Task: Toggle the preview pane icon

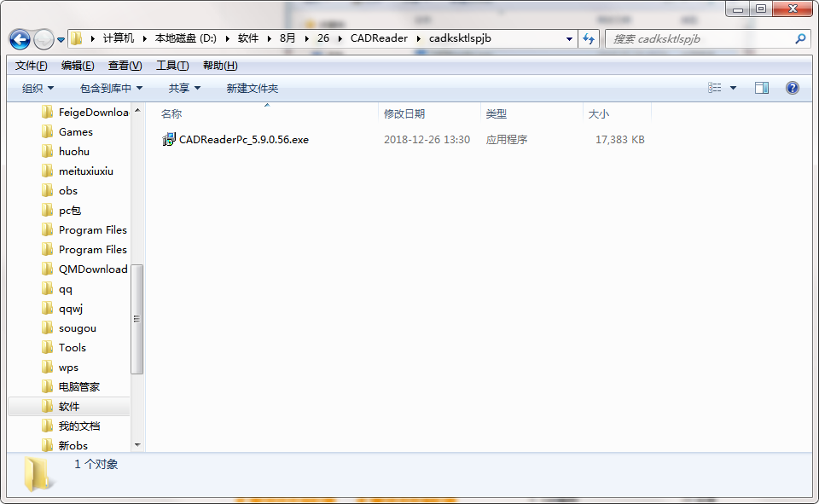Action: click(762, 88)
